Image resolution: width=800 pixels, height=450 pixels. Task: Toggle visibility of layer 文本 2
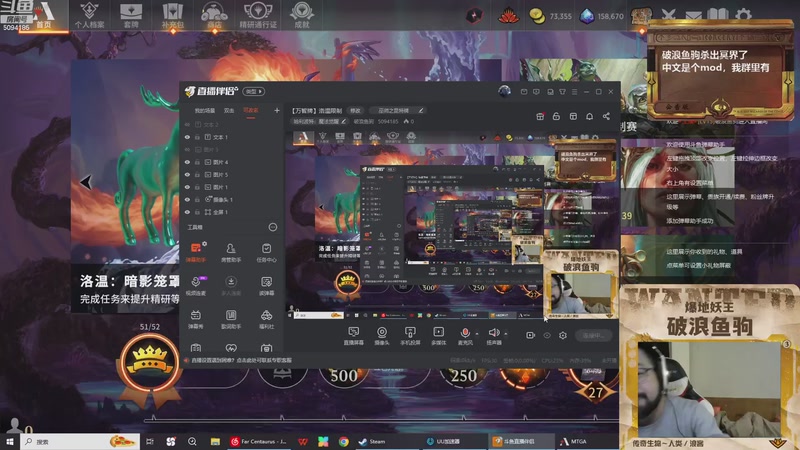click(187, 124)
